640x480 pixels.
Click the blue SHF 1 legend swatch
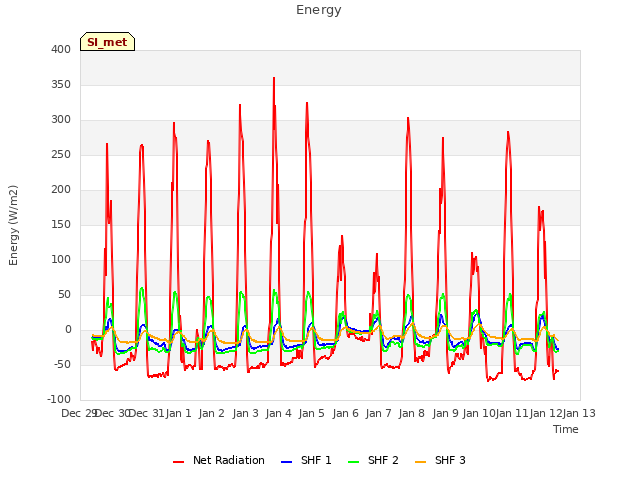click(287, 462)
